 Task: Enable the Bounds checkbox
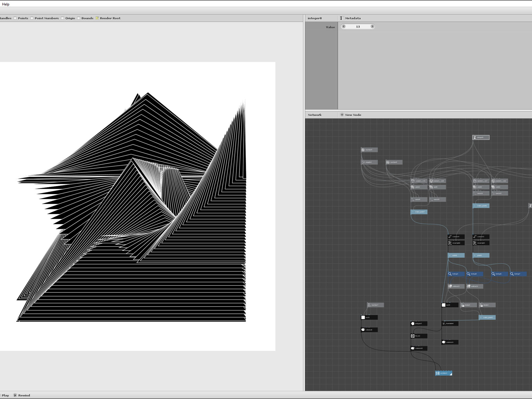[x=79, y=18]
